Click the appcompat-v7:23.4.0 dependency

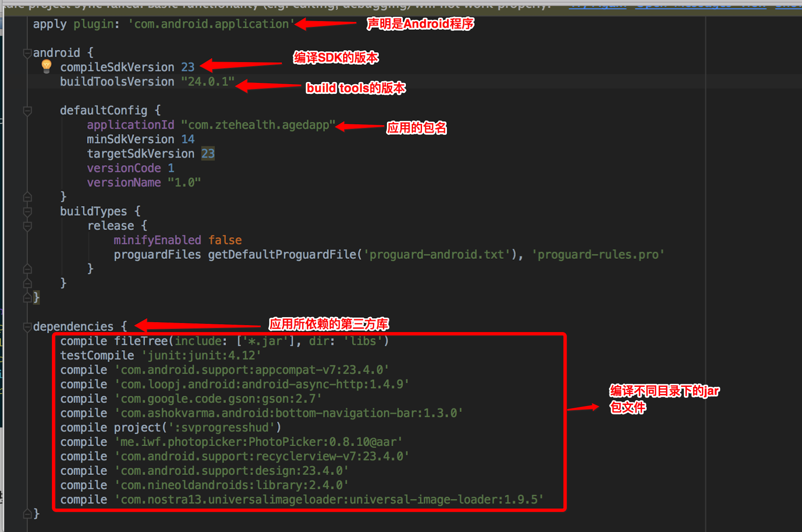pyautogui.click(x=252, y=370)
